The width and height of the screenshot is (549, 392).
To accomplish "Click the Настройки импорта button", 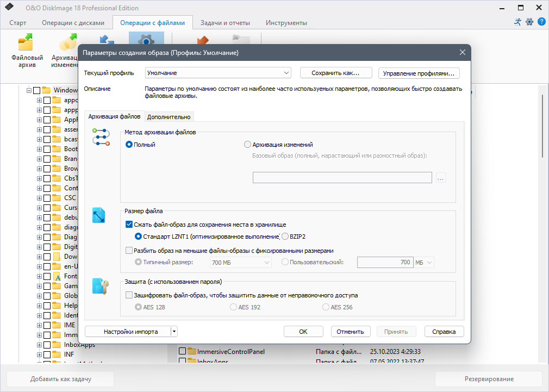I will 128,332.
